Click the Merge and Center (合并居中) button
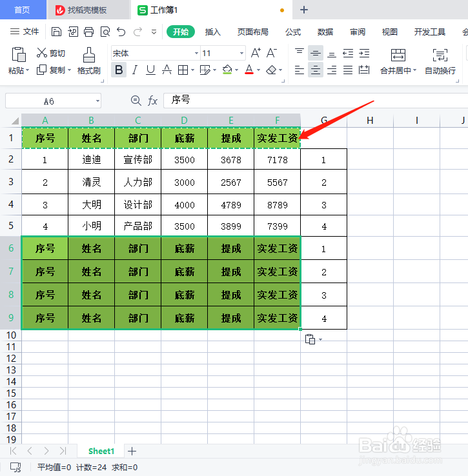The height and width of the screenshot is (476, 468). click(x=398, y=61)
